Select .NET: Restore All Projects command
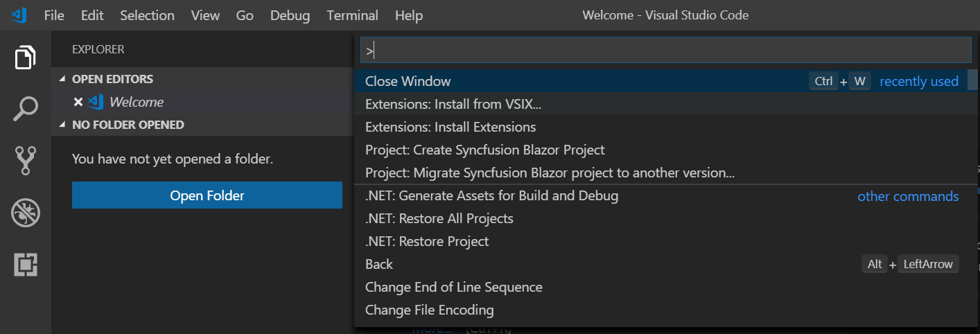980x334 pixels. pyautogui.click(x=439, y=219)
